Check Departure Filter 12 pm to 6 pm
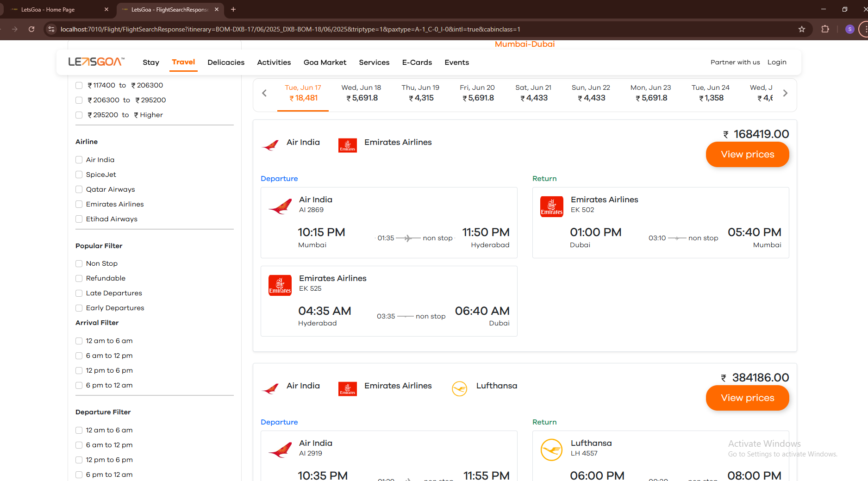Viewport: 868px width, 481px height. (x=79, y=460)
